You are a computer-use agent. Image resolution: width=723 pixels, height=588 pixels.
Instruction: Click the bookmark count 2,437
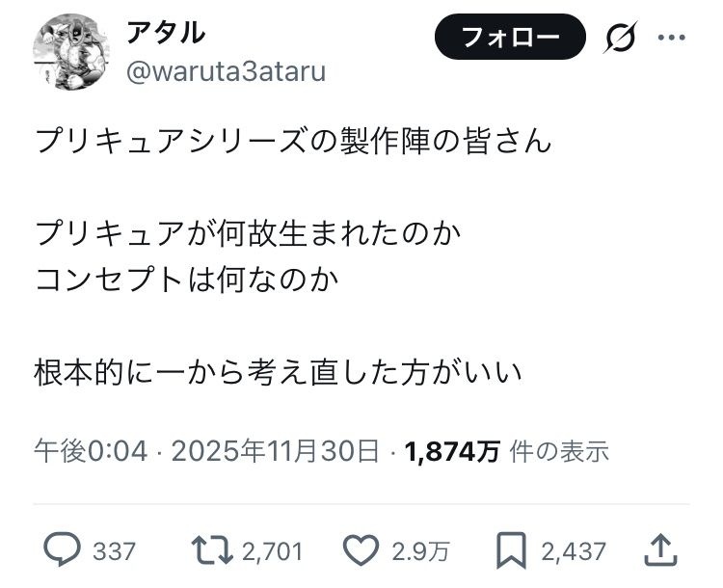(x=573, y=551)
